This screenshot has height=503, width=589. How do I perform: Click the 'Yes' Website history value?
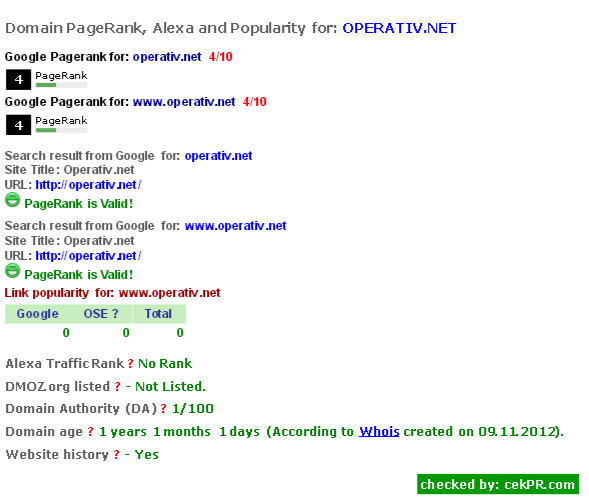(x=146, y=455)
